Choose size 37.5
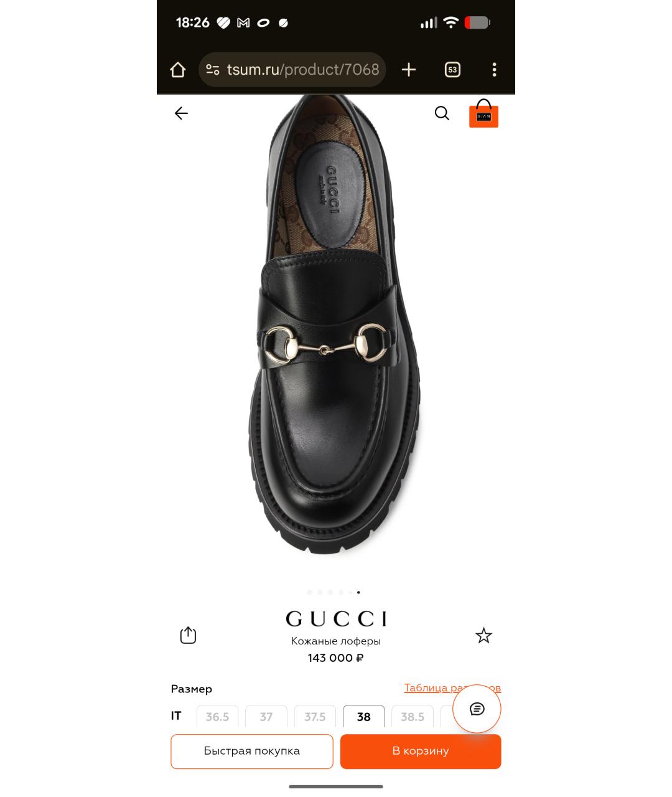The height and width of the screenshot is (797, 672). [315, 717]
